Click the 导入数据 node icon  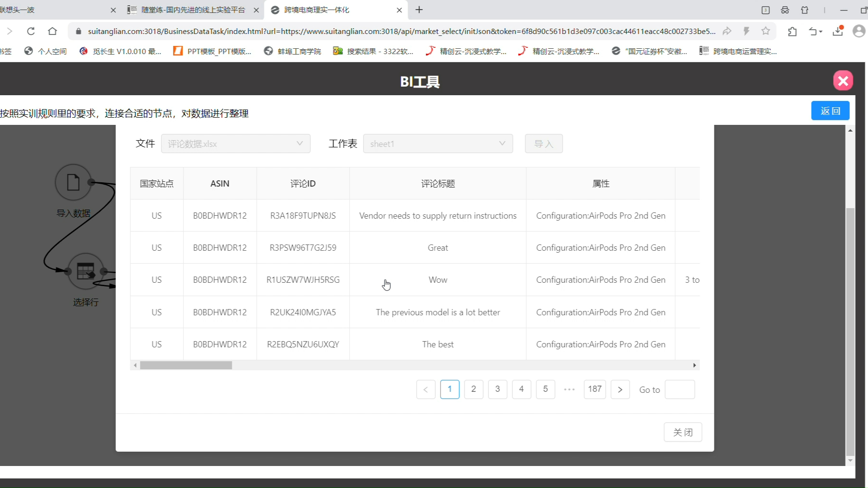point(73,182)
